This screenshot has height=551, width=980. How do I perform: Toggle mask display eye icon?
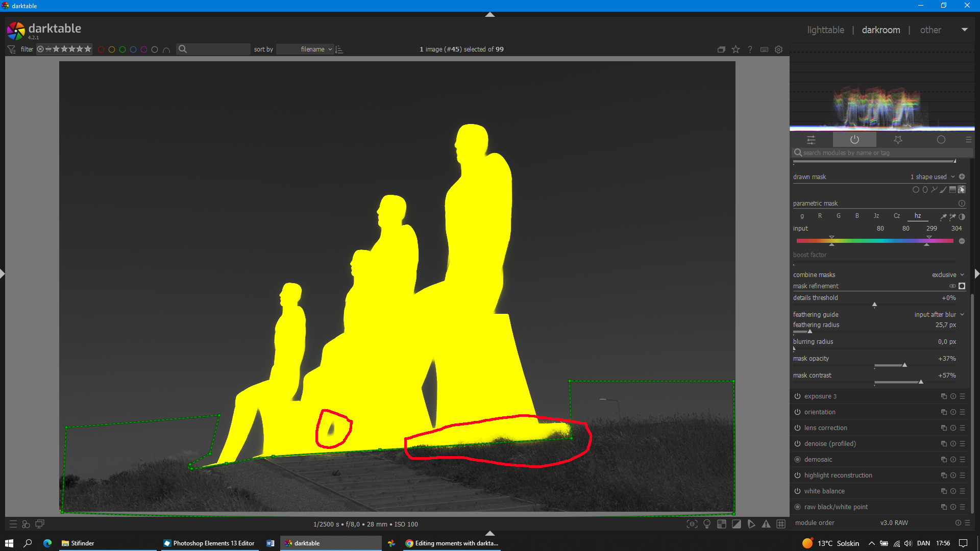(x=952, y=286)
